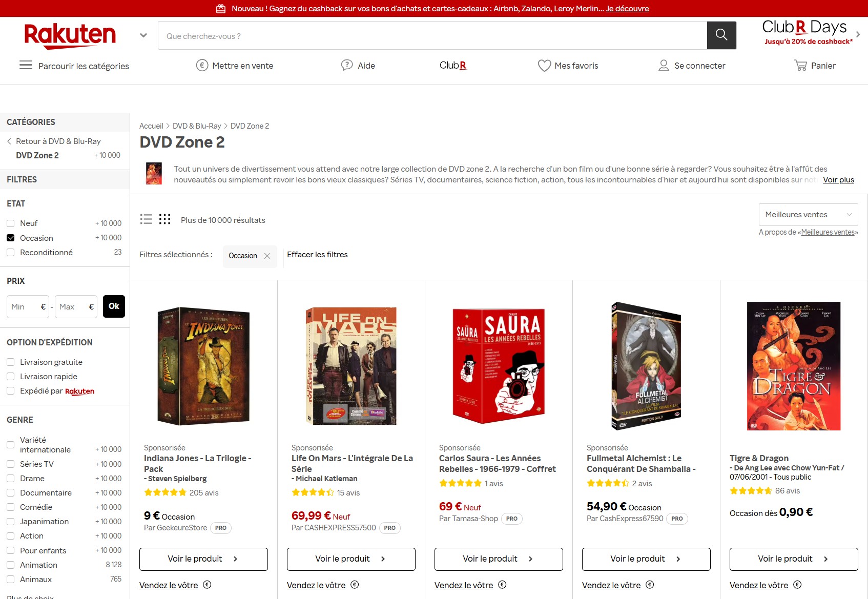The height and width of the screenshot is (599, 868).
Task: Select the Séries TV genre checkbox
Action: [10, 464]
